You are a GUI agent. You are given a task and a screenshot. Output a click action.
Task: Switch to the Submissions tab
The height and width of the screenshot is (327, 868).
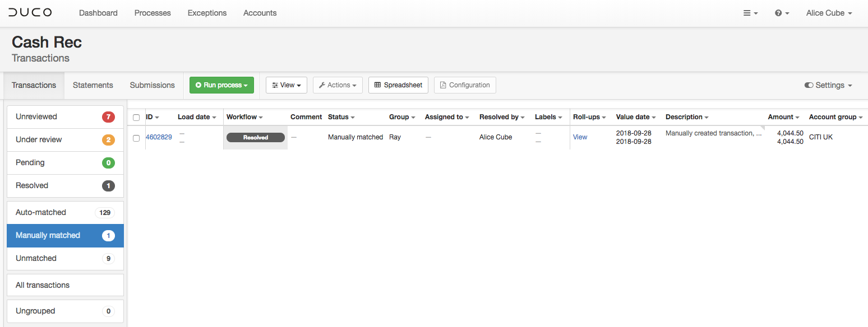[x=153, y=85]
